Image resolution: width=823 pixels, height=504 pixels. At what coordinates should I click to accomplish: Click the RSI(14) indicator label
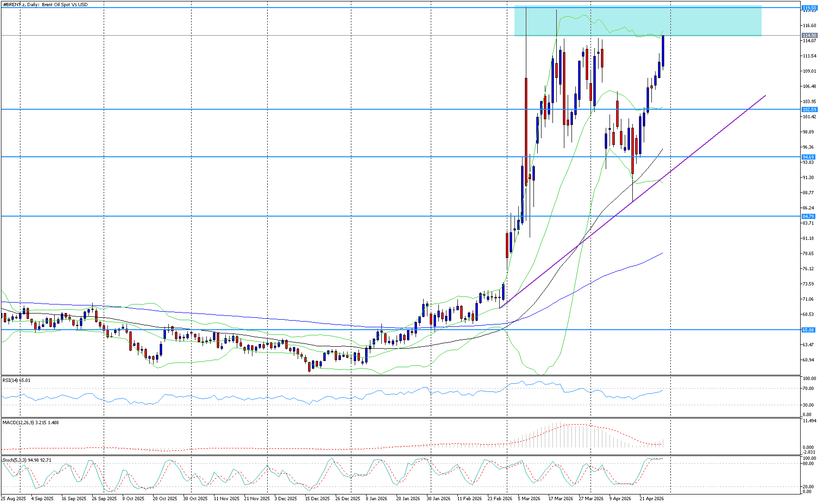[17, 380]
